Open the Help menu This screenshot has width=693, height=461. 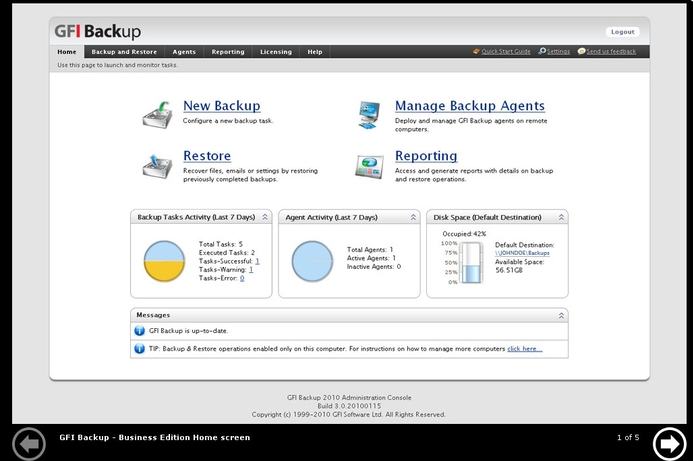(x=315, y=52)
